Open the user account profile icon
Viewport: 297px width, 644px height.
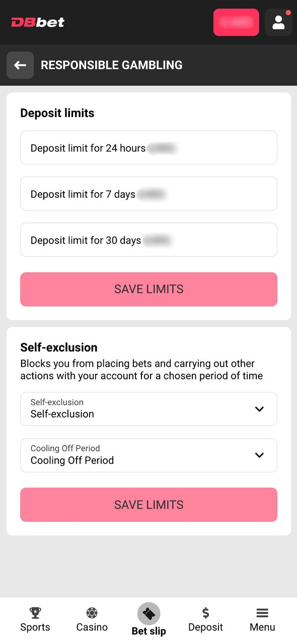pyautogui.click(x=278, y=22)
